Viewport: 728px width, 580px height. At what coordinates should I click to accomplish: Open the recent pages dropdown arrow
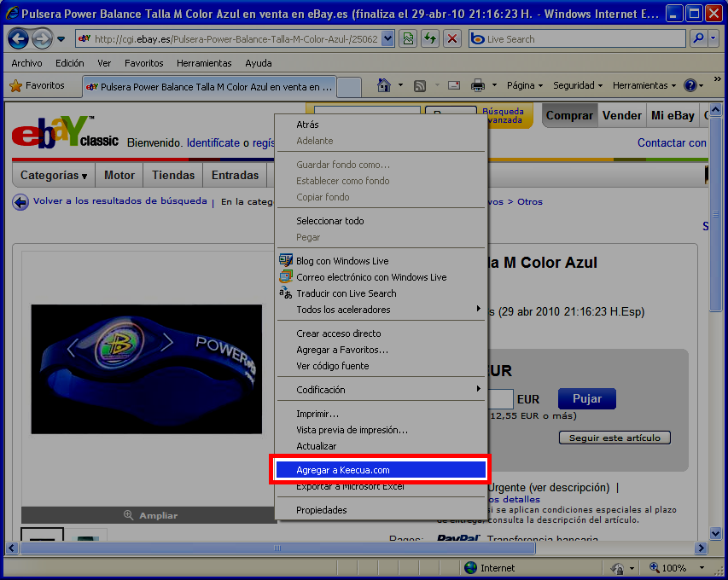click(61, 39)
